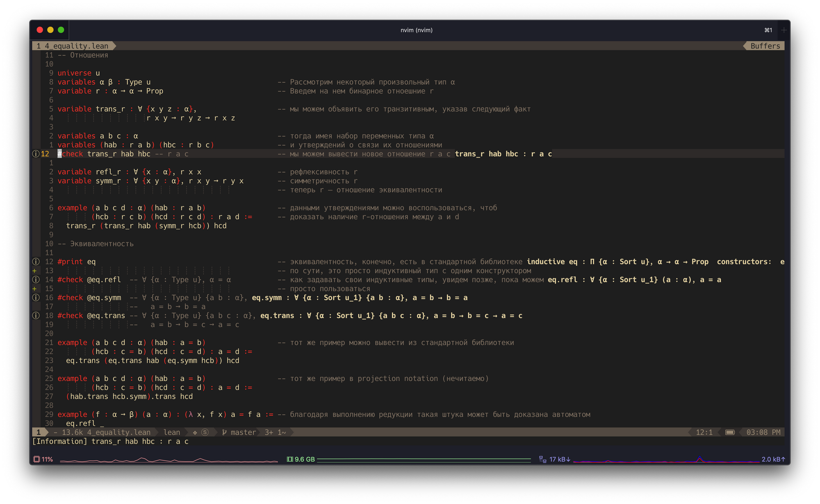Click comment '-- симметричность r'
Image resolution: width=820 pixels, height=504 pixels.
pyautogui.click(x=318, y=181)
